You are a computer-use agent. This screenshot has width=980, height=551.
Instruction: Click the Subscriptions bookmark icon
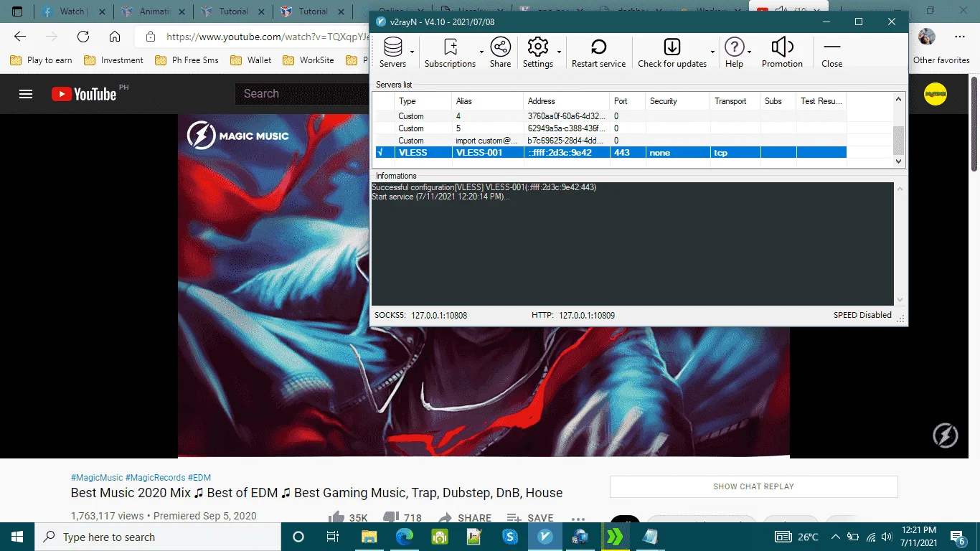451,47
